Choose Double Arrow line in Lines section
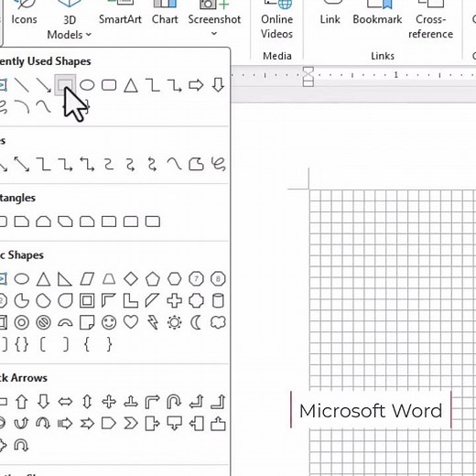476x476 pixels. point(22,164)
